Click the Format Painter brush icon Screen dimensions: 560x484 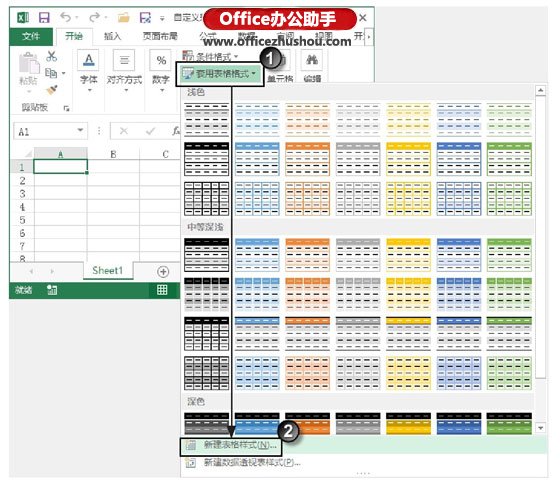pos(52,90)
